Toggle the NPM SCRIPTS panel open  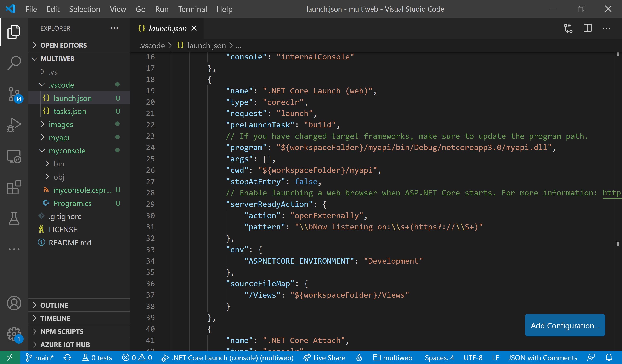61,331
